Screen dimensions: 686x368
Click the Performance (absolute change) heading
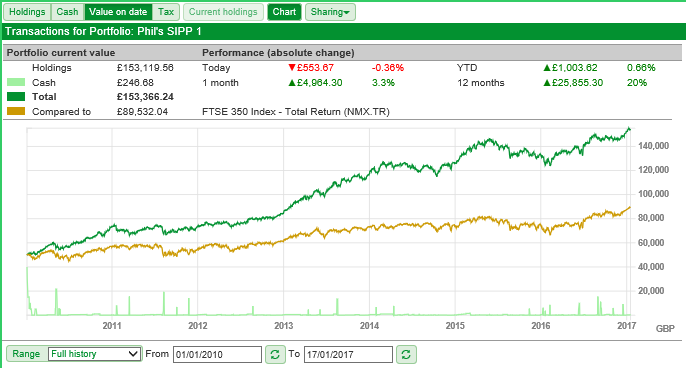coord(278,53)
